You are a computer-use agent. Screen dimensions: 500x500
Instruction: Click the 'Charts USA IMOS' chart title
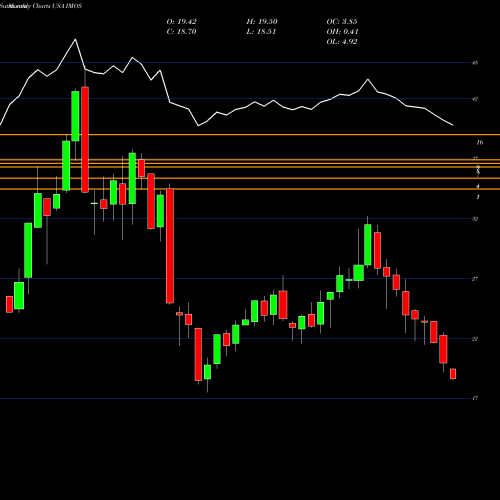57,6
